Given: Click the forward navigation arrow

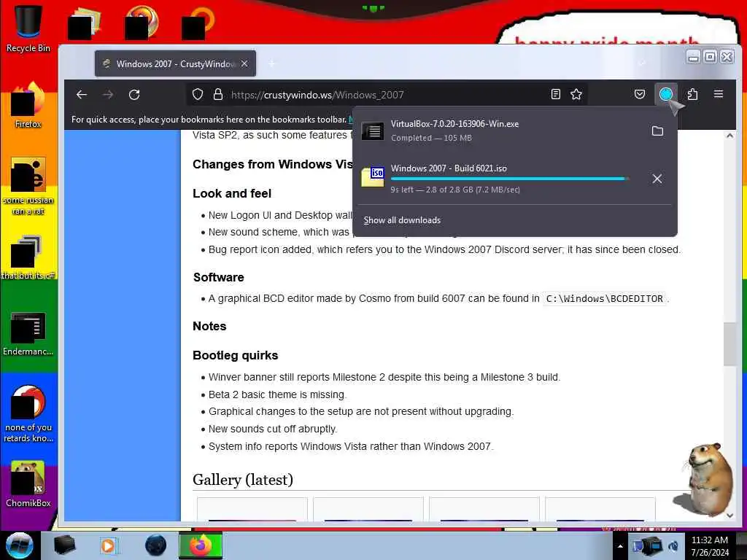Looking at the screenshot, I should pos(108,94).
